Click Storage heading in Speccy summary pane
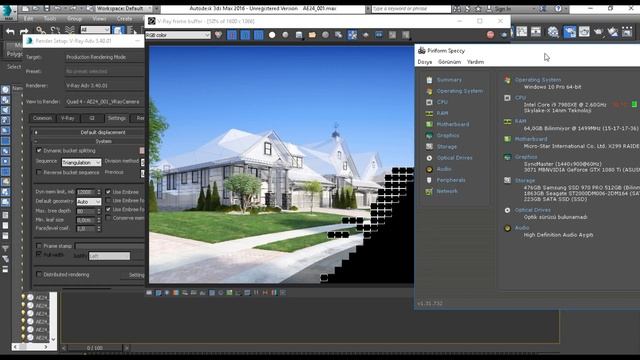This screenshot has width=640, height=360. pos(524,180)
